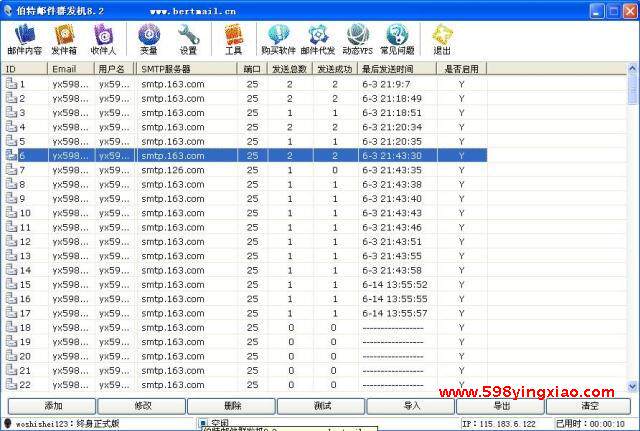Click the 清空 clear all button

tap(589, 406)
